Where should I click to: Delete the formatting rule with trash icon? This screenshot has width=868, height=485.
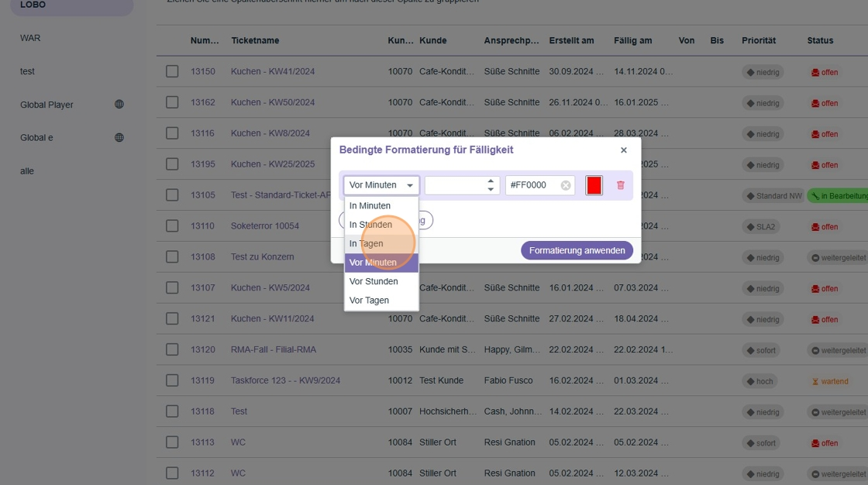(x=620, y=185)
